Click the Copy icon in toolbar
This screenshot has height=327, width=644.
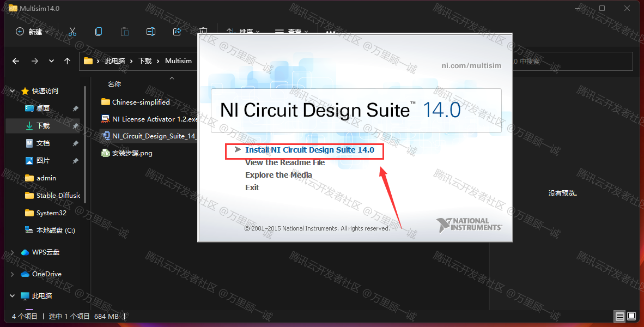click(x=99, y=32)
